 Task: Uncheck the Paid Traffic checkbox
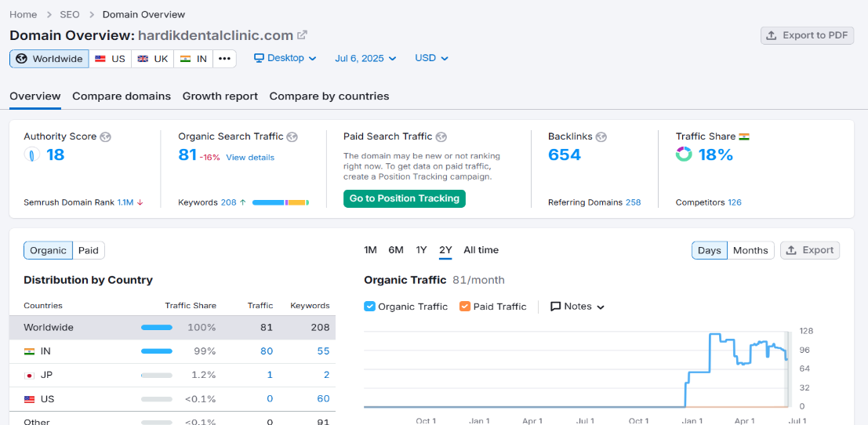point(464,307)
